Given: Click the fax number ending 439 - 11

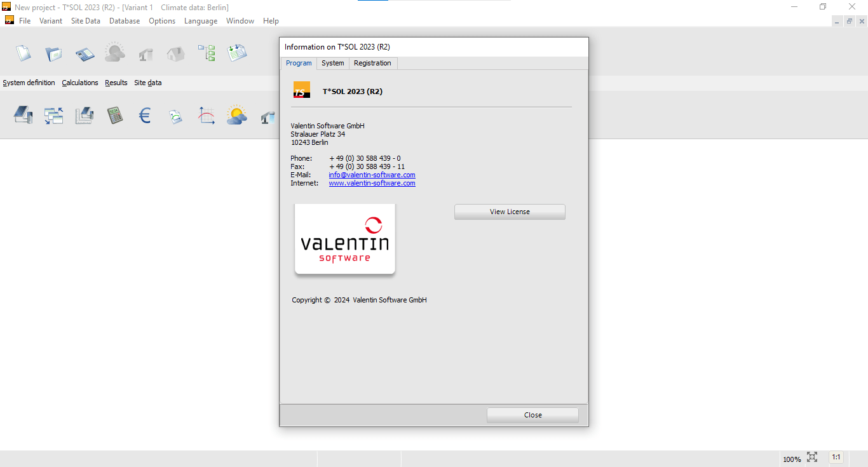Looking at the screenshot, I should [x=367, y=166].
